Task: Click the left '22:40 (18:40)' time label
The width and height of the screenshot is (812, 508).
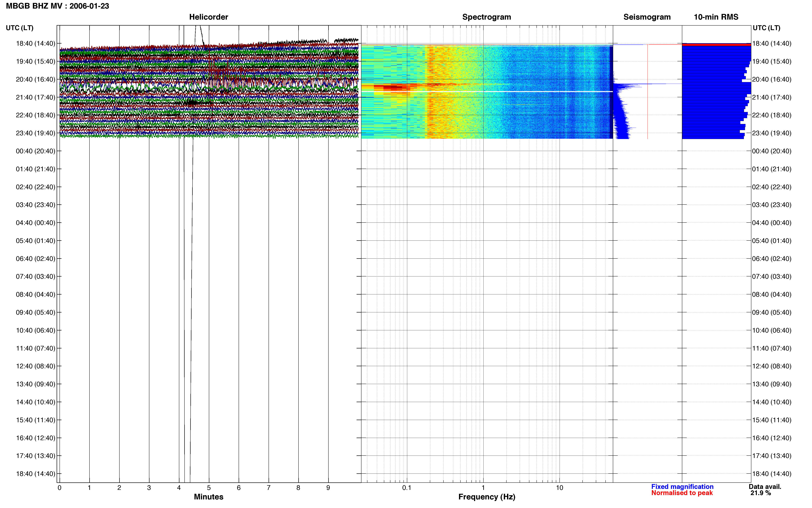Action: click(x=36, y=115)
